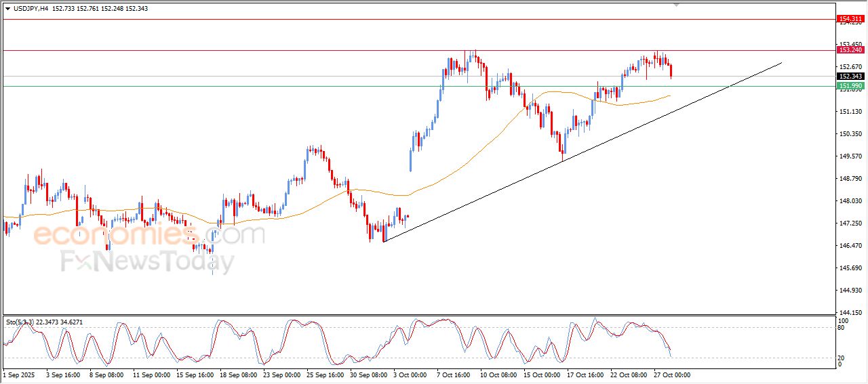This screenshot has height=384, width=868.
Task: Click the 7 Oct 16:00 time label
Action: pos(453,375)
